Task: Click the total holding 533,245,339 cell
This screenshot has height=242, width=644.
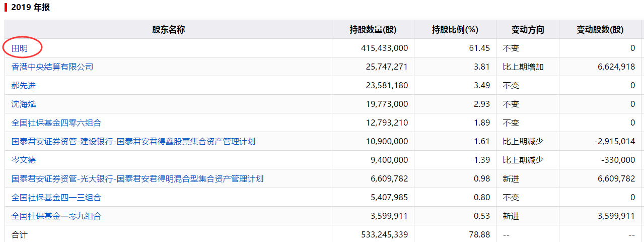Action: pos(373,234)
